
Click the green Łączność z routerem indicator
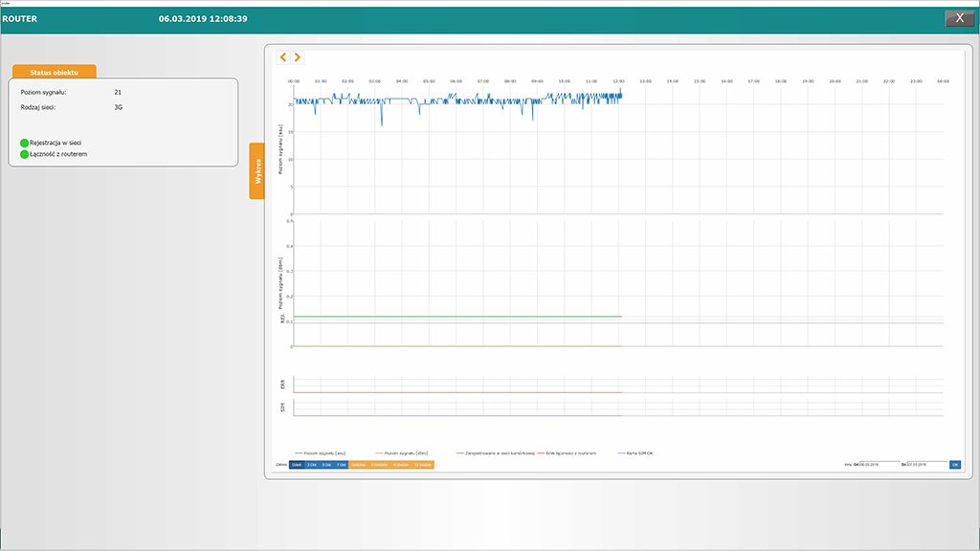tap(24, 154)
